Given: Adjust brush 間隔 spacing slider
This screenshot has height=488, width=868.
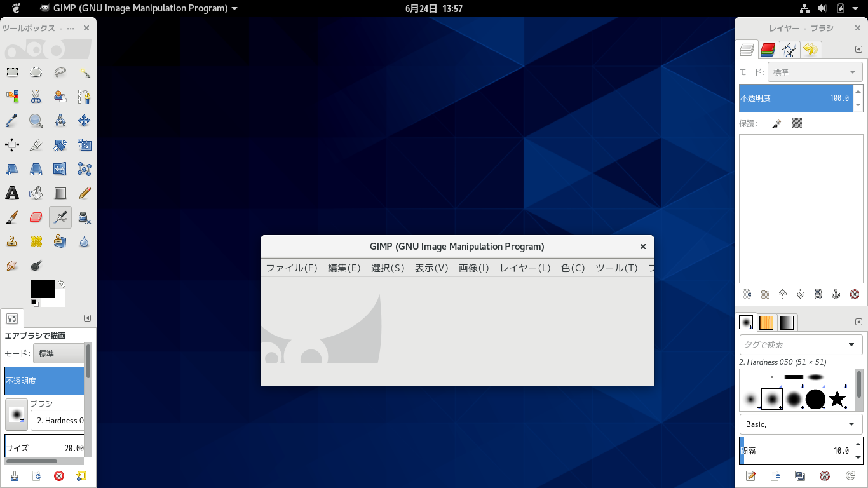Looking at the screenshot, I should pos(796,451).
